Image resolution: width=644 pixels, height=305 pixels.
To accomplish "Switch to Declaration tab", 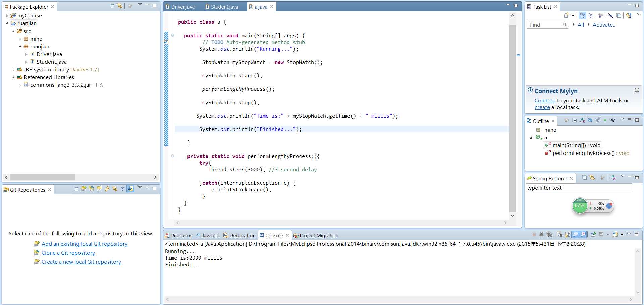I will coord(239,235).
